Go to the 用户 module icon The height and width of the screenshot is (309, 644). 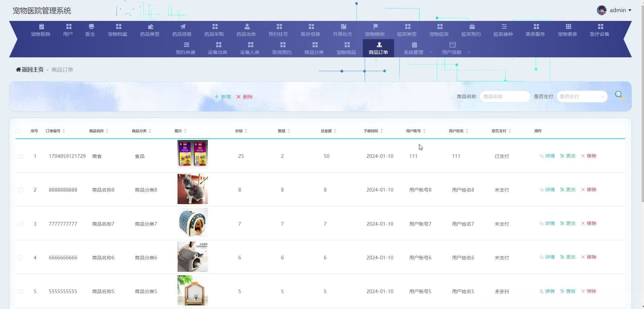coord(69,27)
